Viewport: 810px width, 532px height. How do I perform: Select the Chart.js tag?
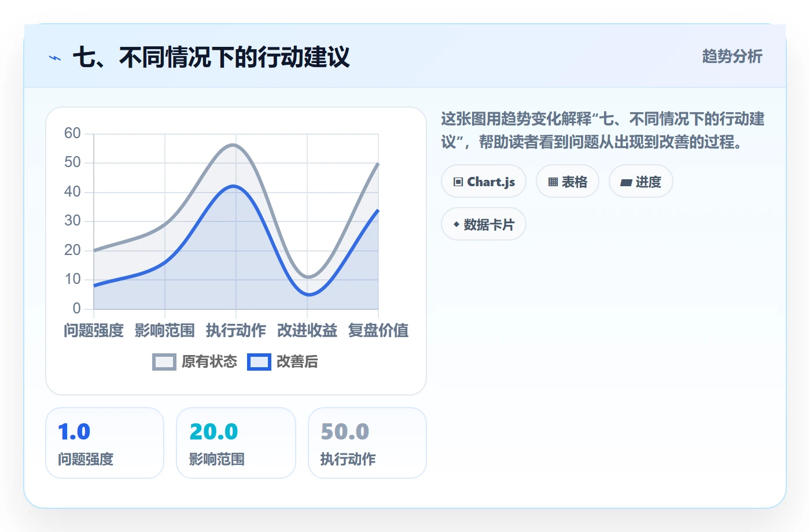click(484, 182)
